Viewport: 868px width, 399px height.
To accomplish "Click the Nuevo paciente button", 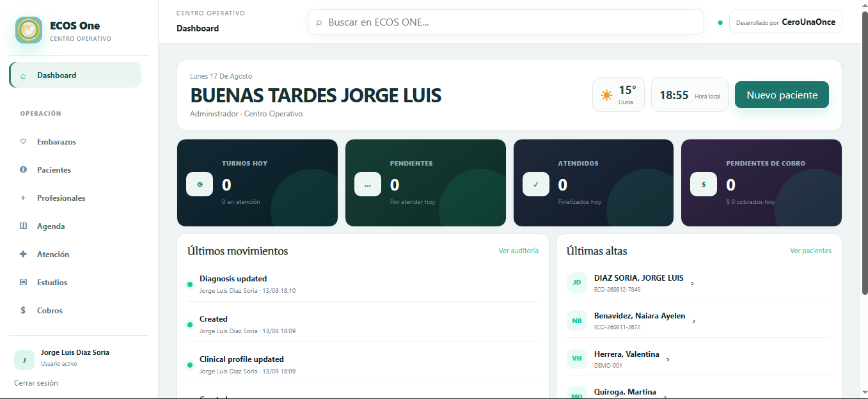I will (782, 95).
